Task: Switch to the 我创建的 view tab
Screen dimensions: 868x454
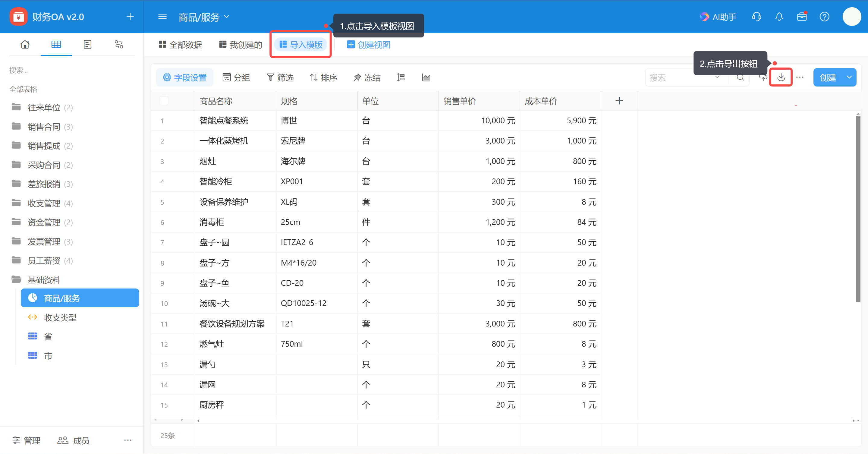Action: (241, 45)
